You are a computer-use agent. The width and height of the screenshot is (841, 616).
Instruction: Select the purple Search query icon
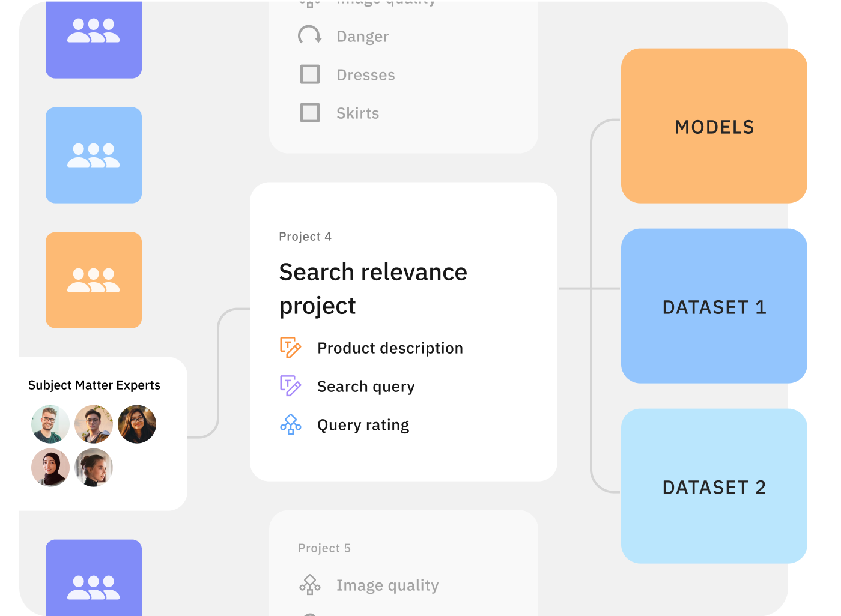tap(291, 385)
